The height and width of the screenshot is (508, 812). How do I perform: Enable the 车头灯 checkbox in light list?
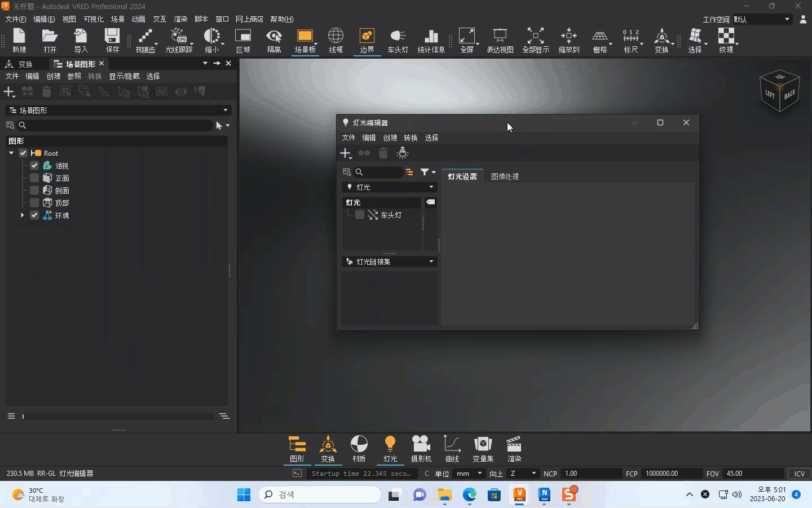(x=360, y=214)
